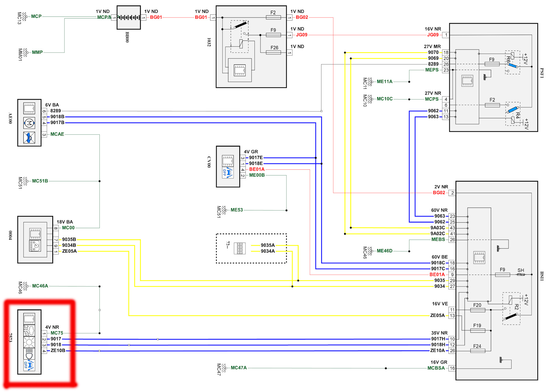The width and height of the screenshot is (555, 392).
Task: Click the sunlight sensor icon in component 7573
Action: point(29,342)
